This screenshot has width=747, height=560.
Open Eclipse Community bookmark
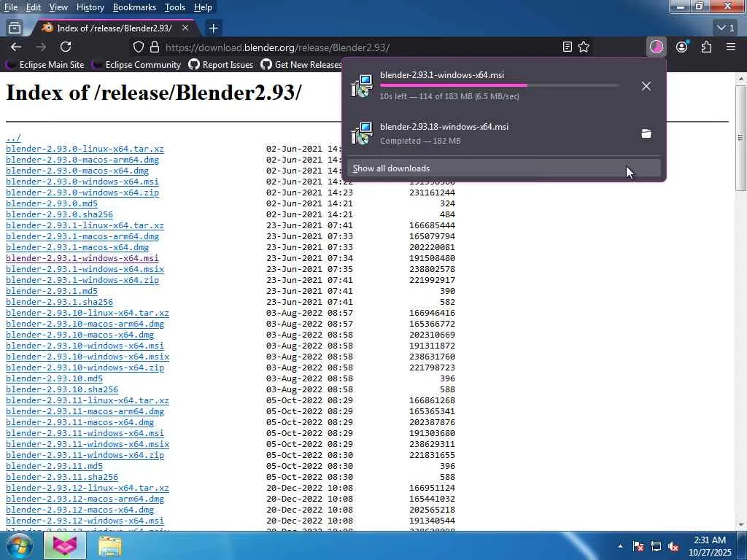tap(138, 65)
